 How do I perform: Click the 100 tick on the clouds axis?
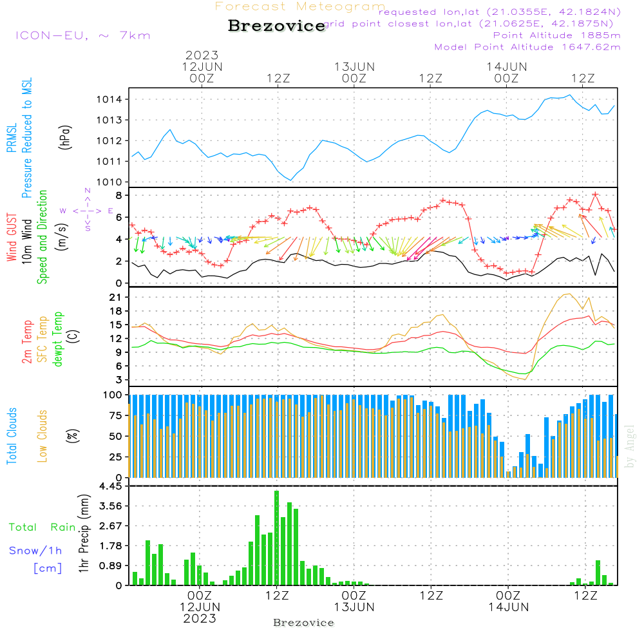coord(113,395)
